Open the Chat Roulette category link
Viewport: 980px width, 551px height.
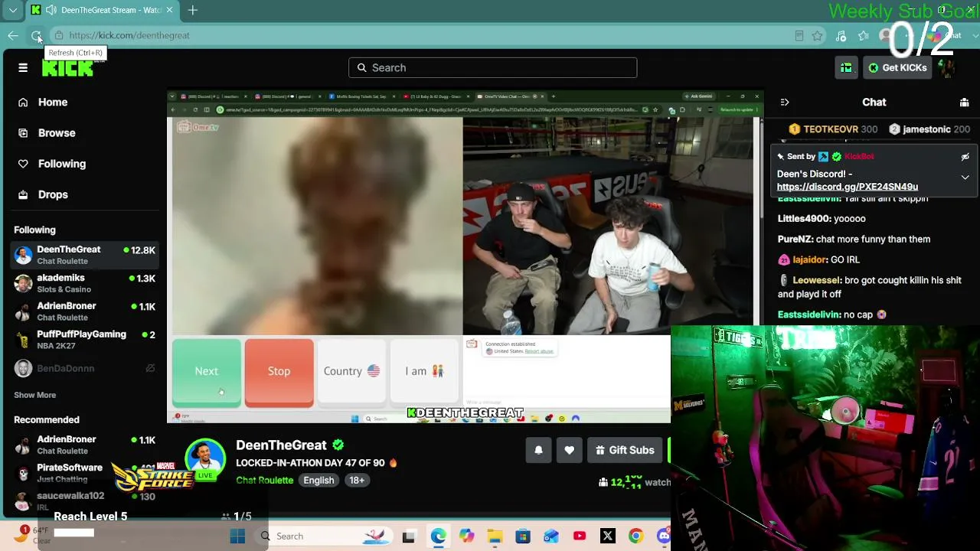coord(264,481)
